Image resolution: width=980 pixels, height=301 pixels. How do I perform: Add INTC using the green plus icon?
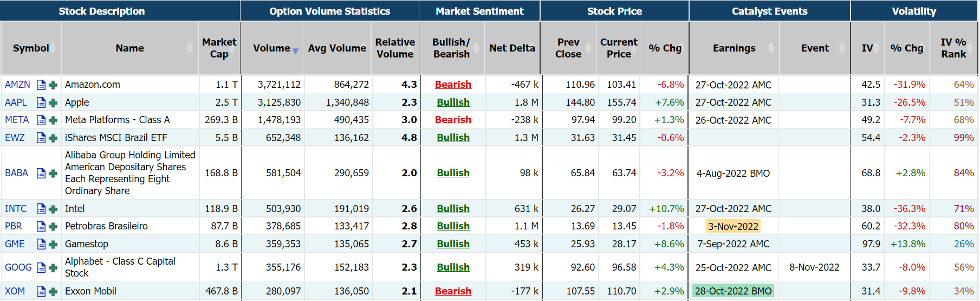click(53, 209)
